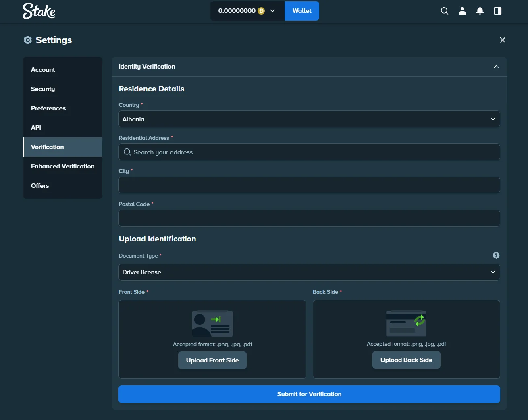This screenshot has width=528, height=420.
Task: Open the user profile icon
Action: pos(462,11)
